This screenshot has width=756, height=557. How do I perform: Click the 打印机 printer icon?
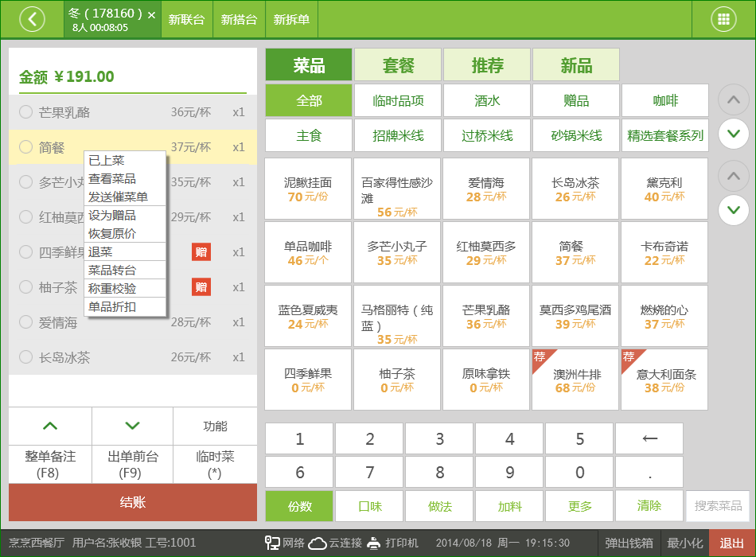[374, 543]
